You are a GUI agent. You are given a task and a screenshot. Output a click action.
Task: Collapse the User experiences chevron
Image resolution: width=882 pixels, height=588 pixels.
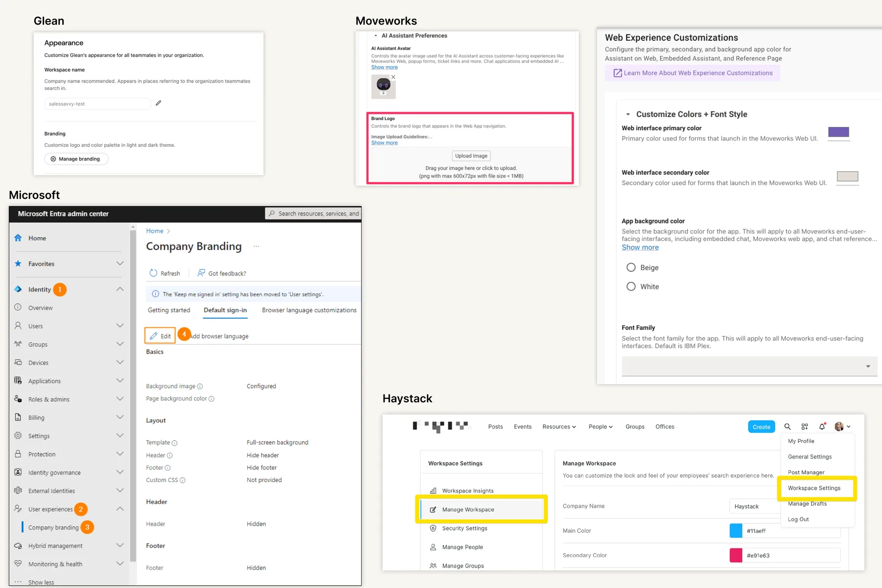point(120,509)
